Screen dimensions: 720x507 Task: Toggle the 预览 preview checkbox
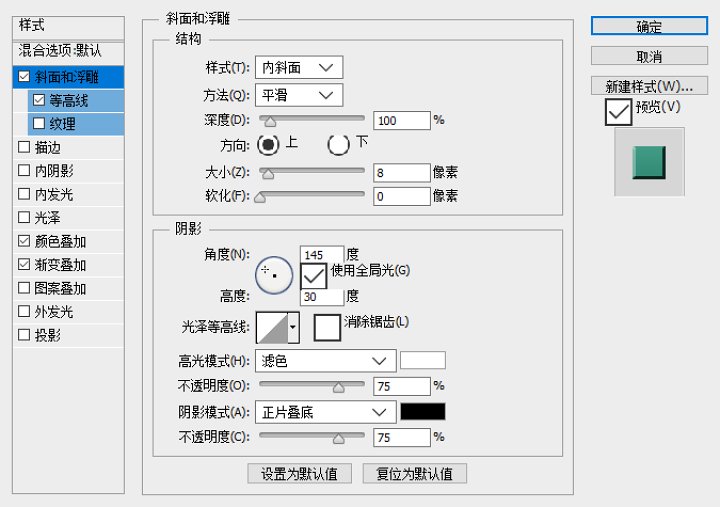tap(619, 112)
